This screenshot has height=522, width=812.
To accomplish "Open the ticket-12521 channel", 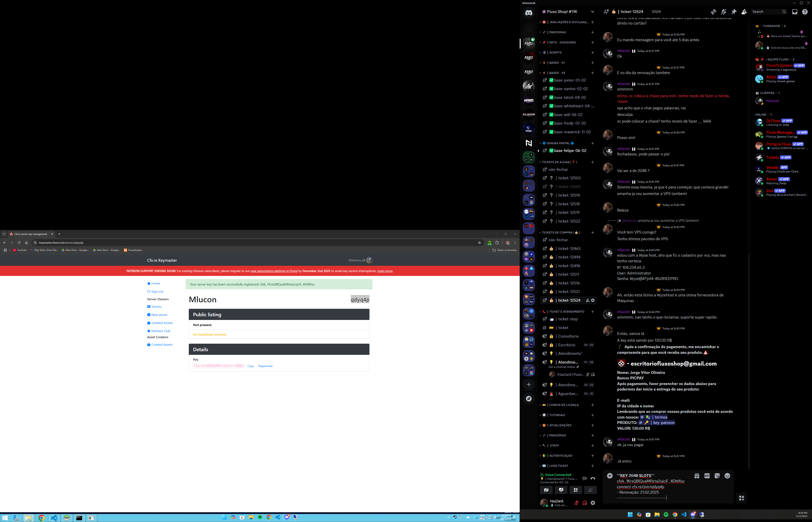I will pos(569,292).
